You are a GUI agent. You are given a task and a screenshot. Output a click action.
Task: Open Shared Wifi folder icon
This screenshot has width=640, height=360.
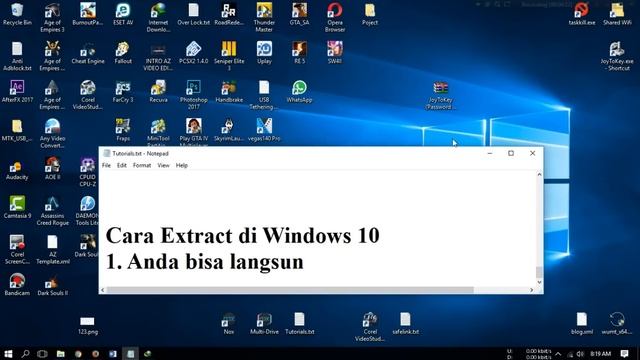coord(617,14)
